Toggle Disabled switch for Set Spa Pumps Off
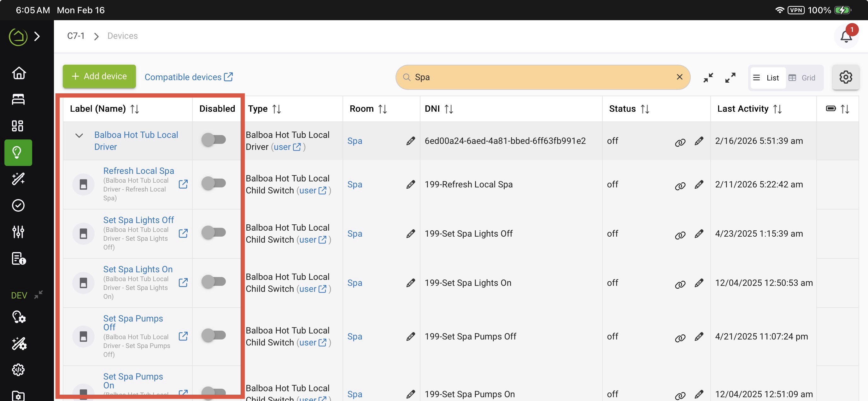This screenshot has height=401, width=868. pyautogui.click(x=214, y=335)
